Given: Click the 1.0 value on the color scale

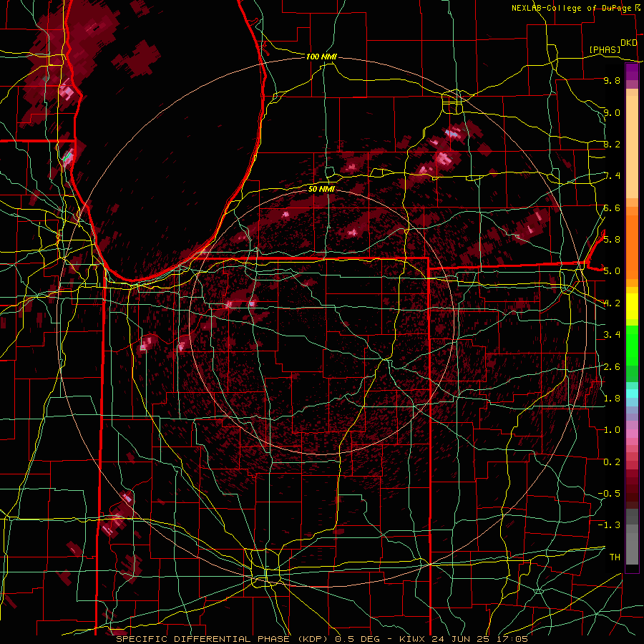Looking at the screenshot, I should (612, 429).
